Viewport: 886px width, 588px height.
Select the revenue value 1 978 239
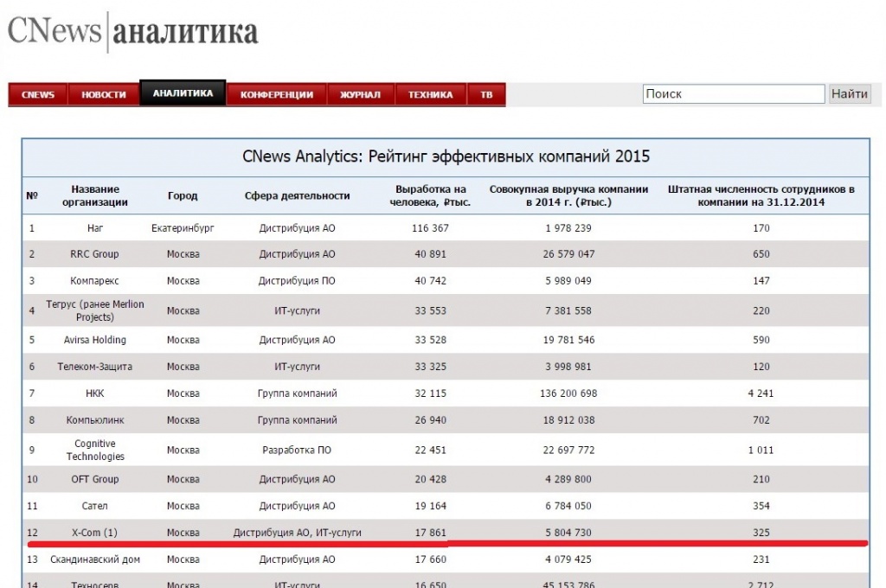[x=568, y=228]
